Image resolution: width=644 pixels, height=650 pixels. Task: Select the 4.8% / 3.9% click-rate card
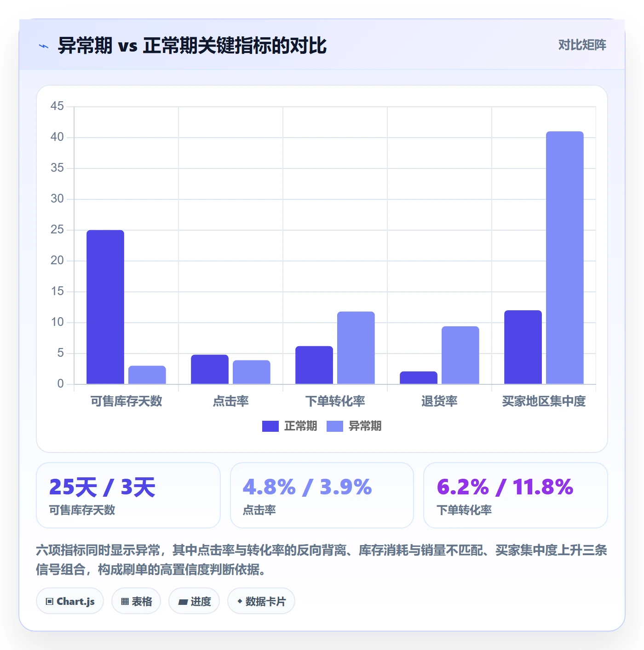click(x=322, y=495)
